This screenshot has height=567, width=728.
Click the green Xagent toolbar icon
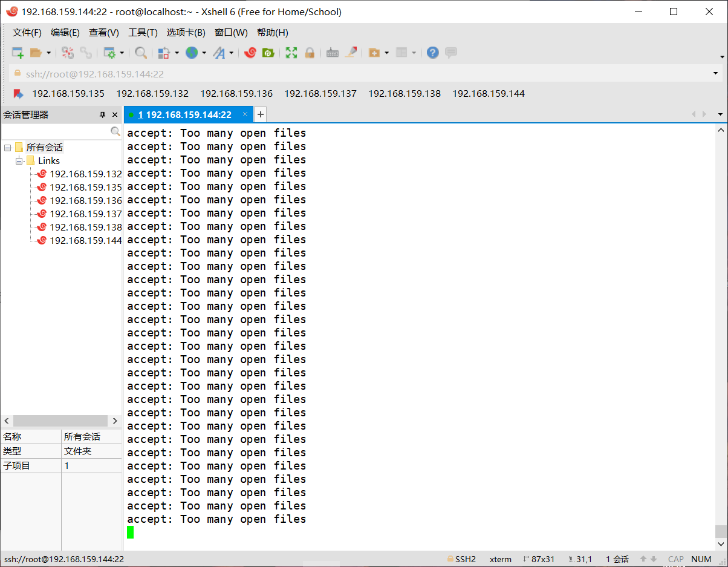tap(268, 53)
